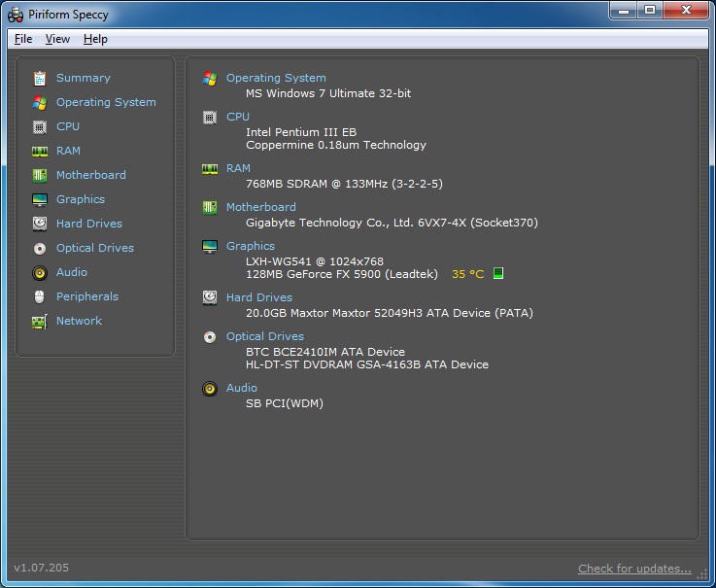
Task: Click the window resize grip in corner
Action: coord(700,575)
